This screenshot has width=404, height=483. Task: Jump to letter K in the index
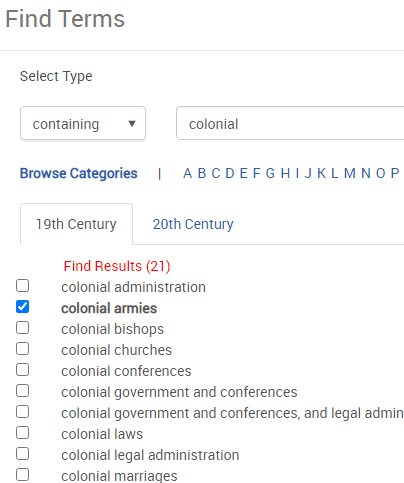point(321,173)
